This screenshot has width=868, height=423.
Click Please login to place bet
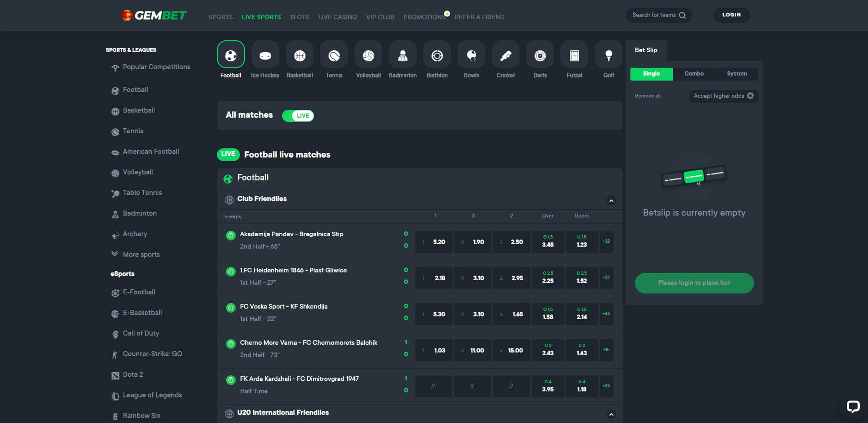tap(694, 283)
